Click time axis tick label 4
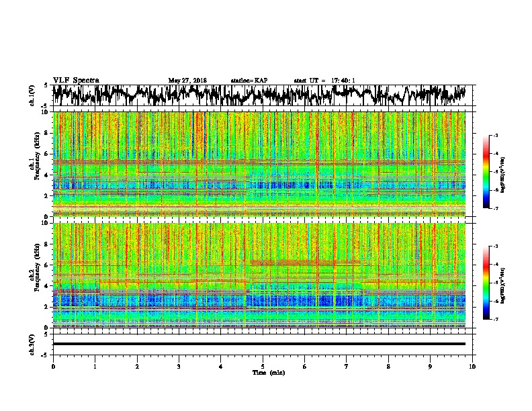Viewport: 532px width, 411px height. pos(221,367)
